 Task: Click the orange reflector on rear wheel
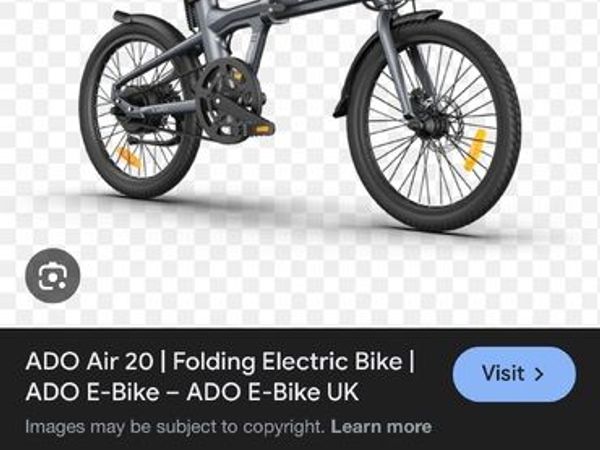[129, 158]
